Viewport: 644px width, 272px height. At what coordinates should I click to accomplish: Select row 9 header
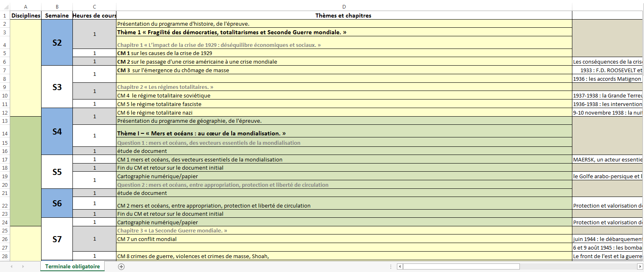pyautogui.click(x=5, y=87)
